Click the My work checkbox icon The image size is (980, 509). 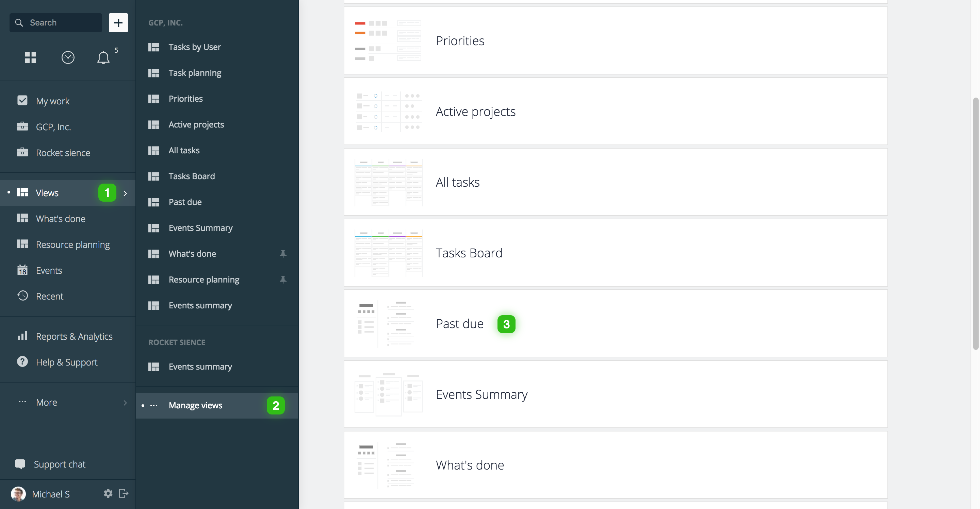pyautogui.click(x=22, y=100)
